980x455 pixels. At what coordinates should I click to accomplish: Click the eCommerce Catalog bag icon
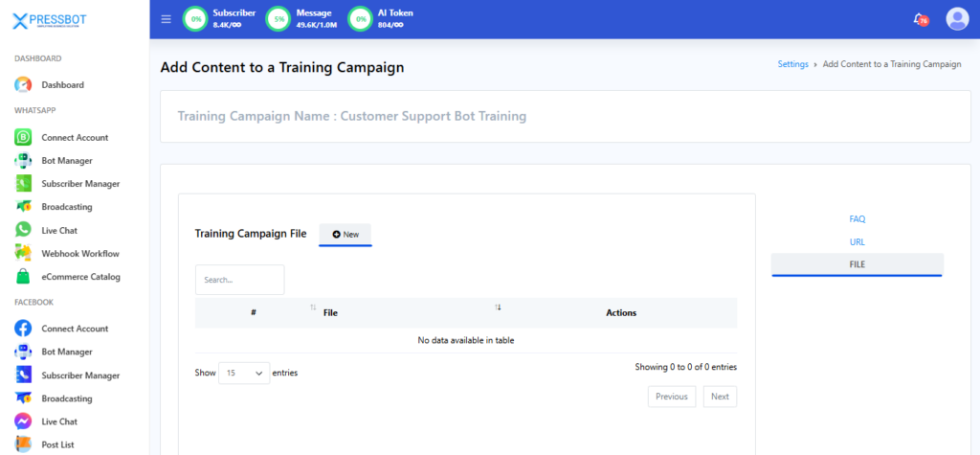tap(24, 277)
